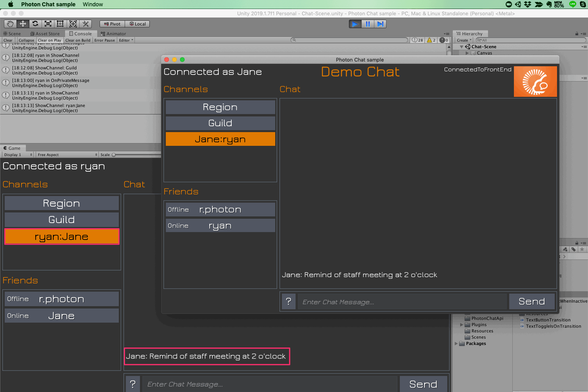588x392 pixels.
Task: Click the Console search field
Action: pos(349,40)
